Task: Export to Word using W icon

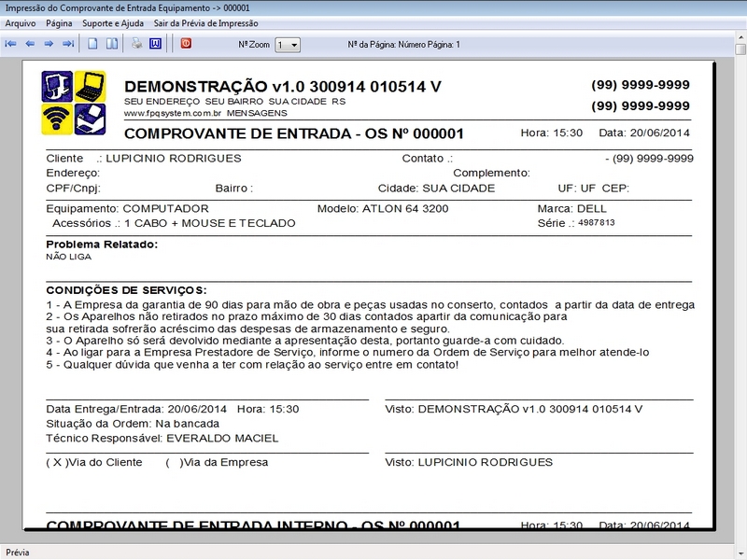Action: pyautogui.click(x=155, y=44)
